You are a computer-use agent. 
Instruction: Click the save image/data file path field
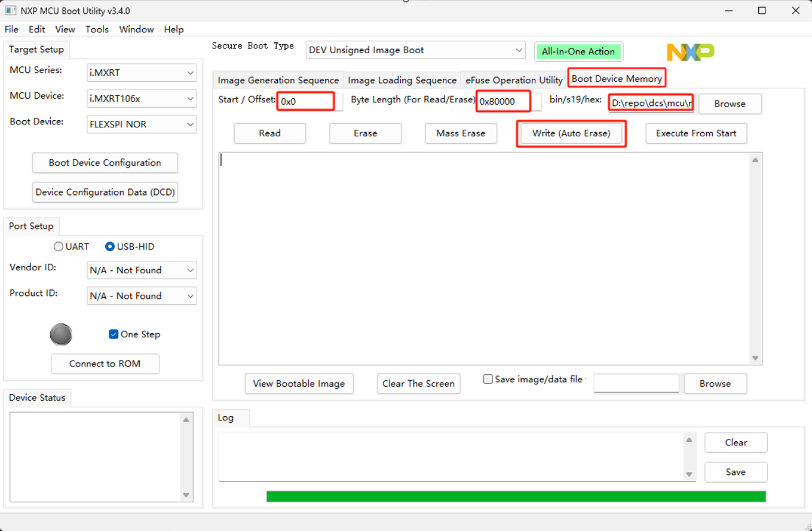click(x=636, y=384)
